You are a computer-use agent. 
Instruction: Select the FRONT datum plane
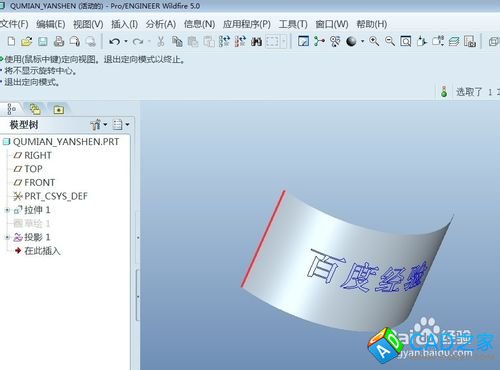tap(34, 183)
